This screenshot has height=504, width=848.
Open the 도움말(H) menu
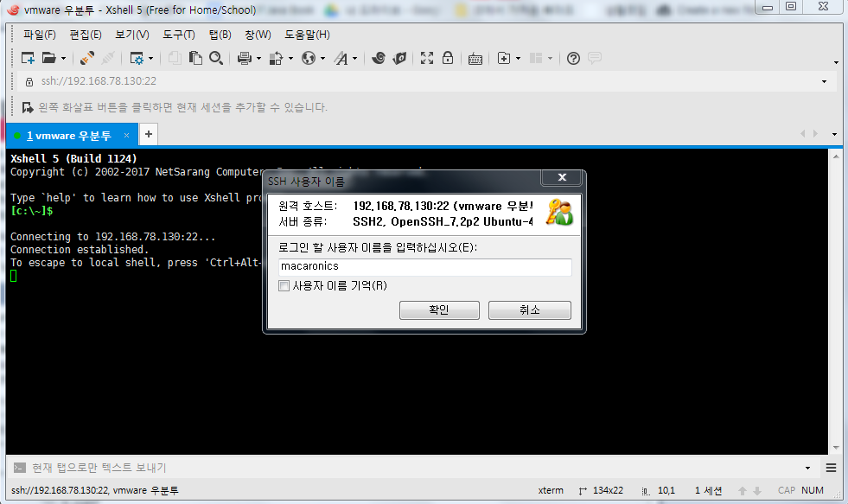pos(307,35)
